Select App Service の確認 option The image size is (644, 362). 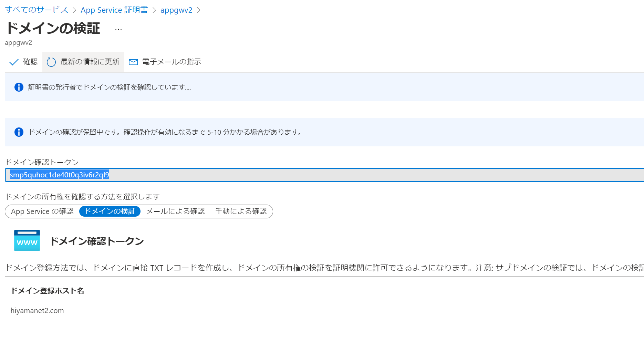42,211
